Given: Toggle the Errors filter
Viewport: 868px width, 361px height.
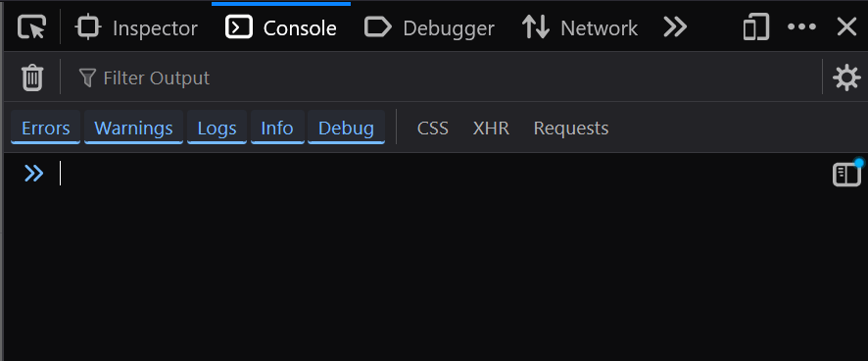Looking at the screenshot, I should (45, 129).
